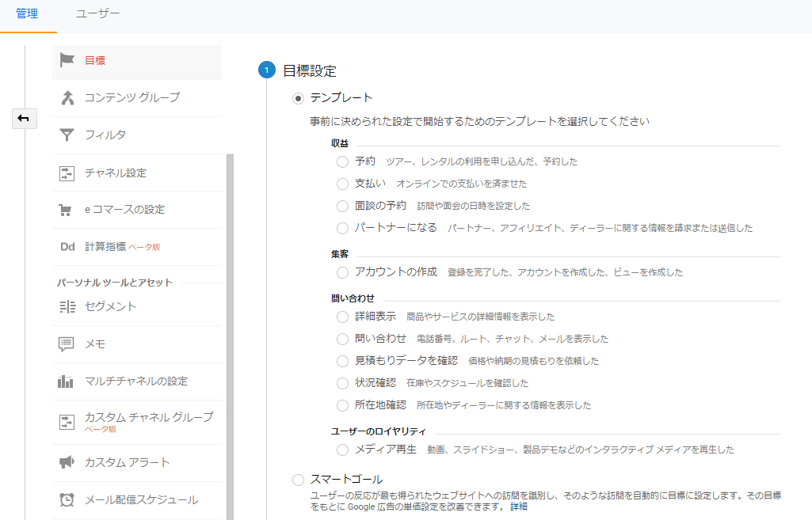Click the ベータ版 label beside 計算指標
Screen dimensions: 812x520
(x=144, y=247)
